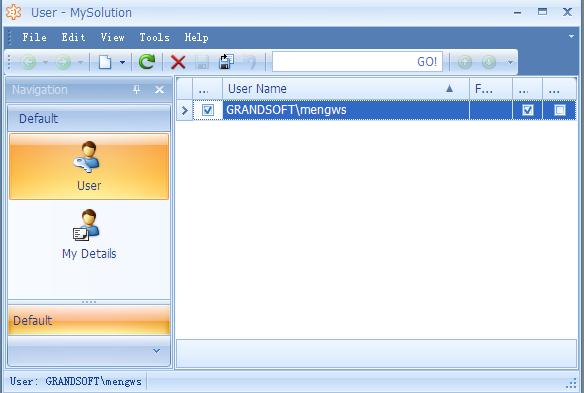Open the Tools menu
Viewport: 584px width, 393px height.
tap(155, 37)
